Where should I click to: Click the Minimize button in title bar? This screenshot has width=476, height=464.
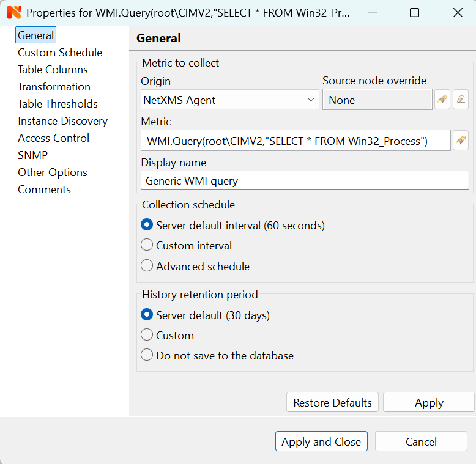(x=372, y=13)
